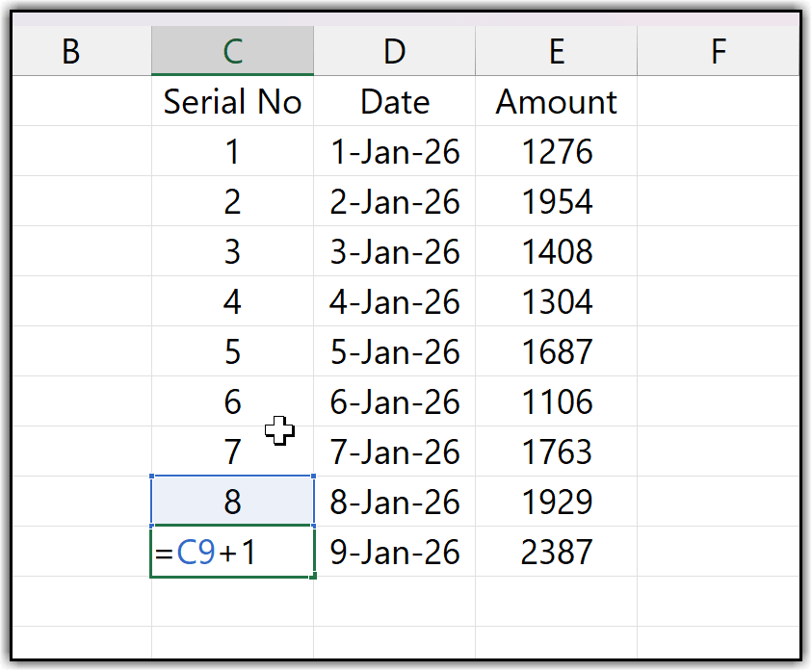Viewport: 812px width, 671px height.
Task: Select column D header
Action: pyautogui.click(x=394, y=51)
